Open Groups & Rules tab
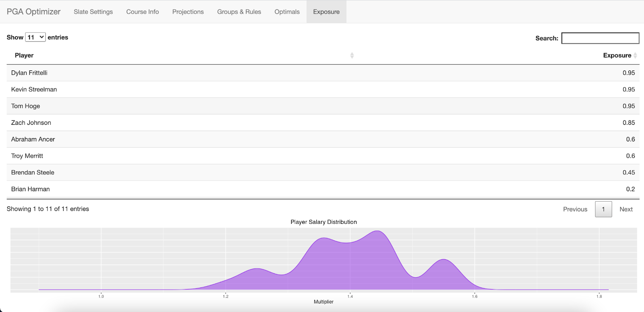644x312 pixels. pos(239,12)
